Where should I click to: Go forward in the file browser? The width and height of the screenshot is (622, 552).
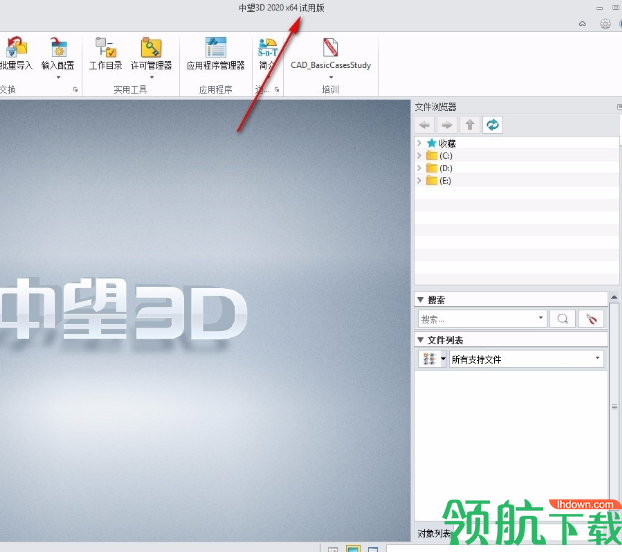pos(447,125)
